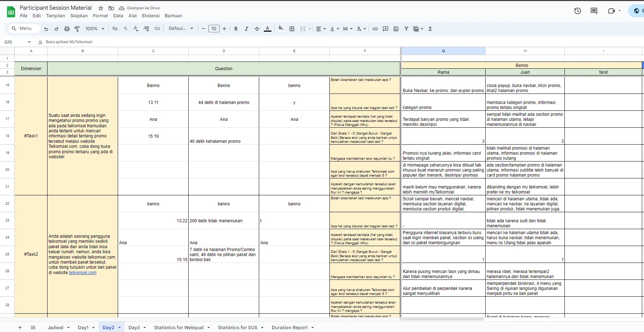The height and width of the screenshot is (332, 644).
Task: Format as percent
Action: tap(125, 29)
